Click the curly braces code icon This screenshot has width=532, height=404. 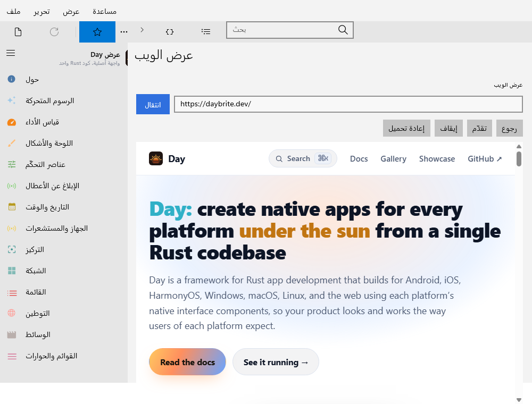point(170,32)
